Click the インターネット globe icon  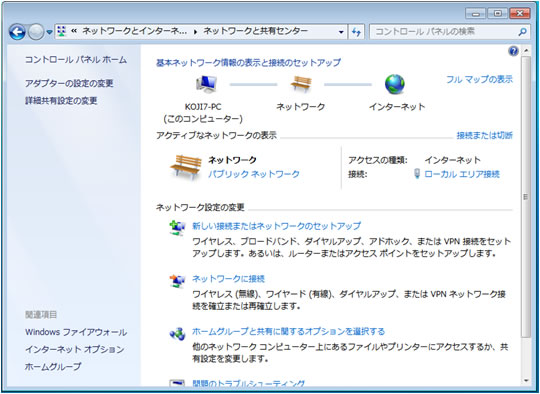(x=395, y=84)
